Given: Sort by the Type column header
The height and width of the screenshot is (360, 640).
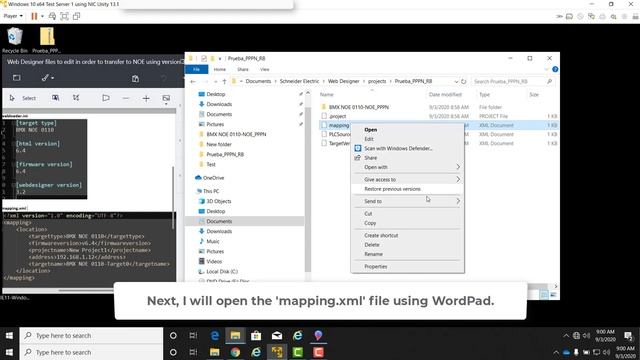Looking at the screenshot, I should [x=484, y=94].
